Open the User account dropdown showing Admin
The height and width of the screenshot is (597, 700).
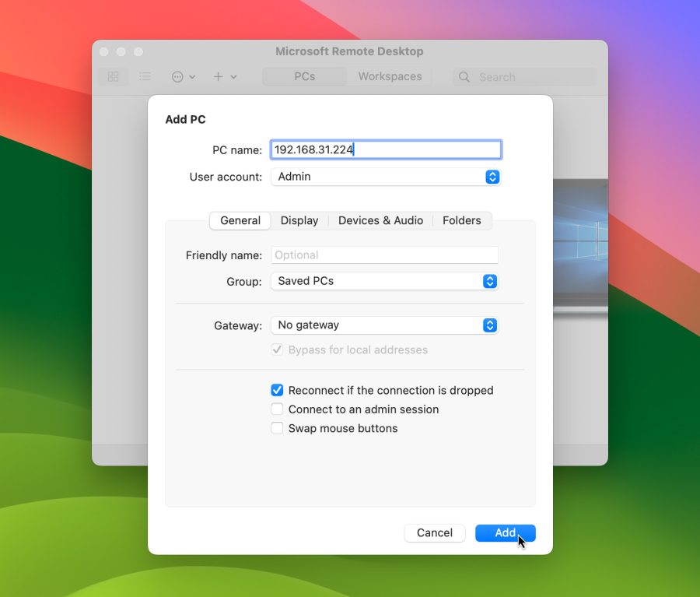coord(386,177)
